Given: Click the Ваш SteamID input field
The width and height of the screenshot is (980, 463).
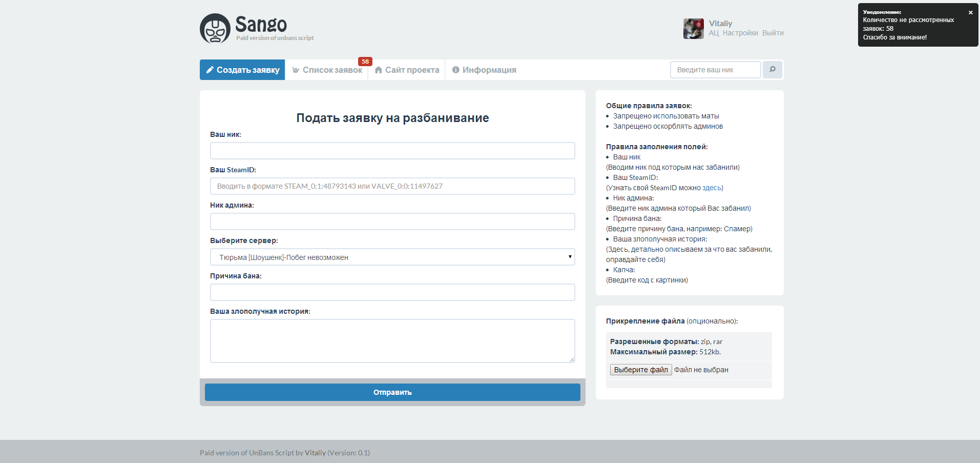Looking at the screenshot, I should (x=392, y=186).
